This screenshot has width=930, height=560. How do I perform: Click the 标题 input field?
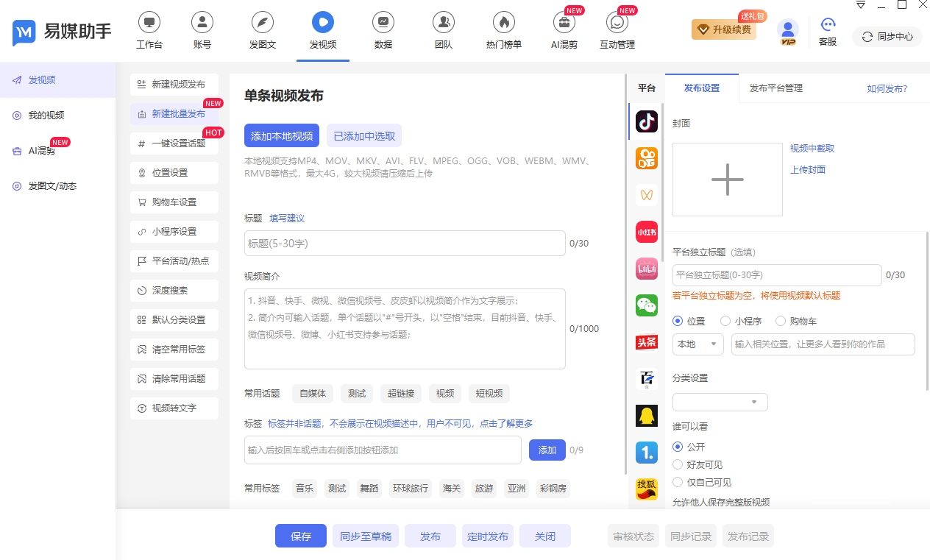pyautogui.click(x=405, y=243)
